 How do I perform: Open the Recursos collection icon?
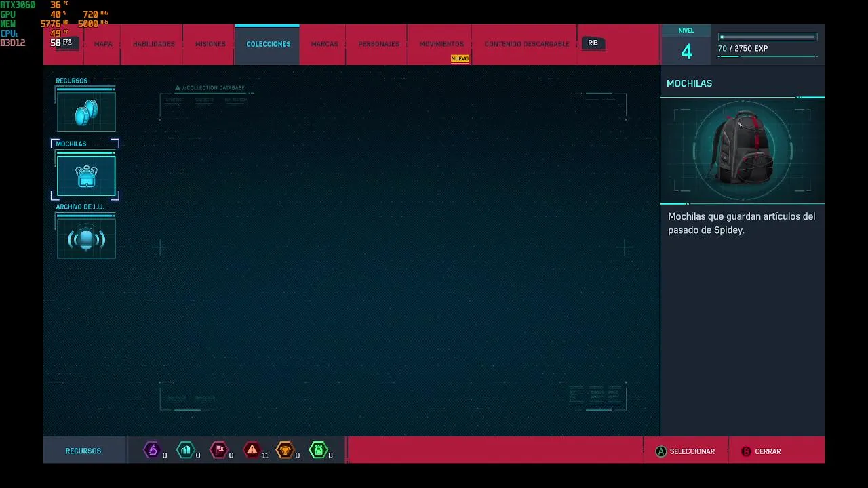click(x=86, y=112)
